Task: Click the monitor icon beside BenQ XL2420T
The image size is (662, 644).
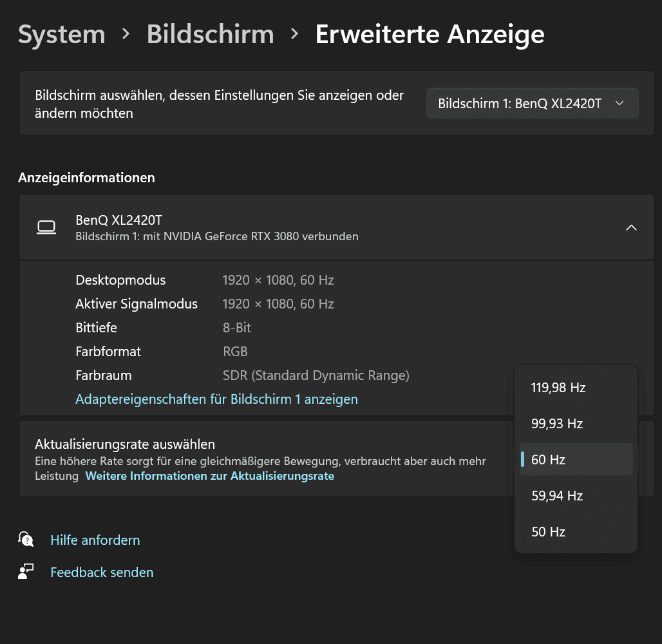Action: coord(46,227)
